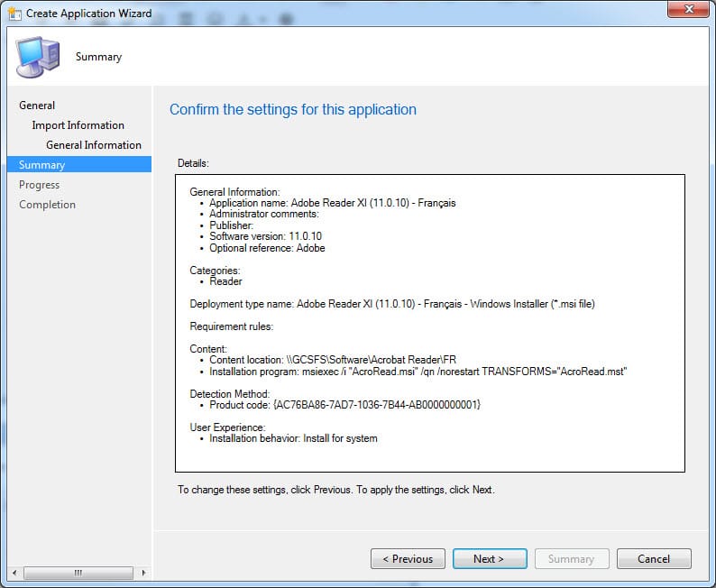This screenshot has height=588, width=716.
Task: Click the Product code GUID line
Action: 344,405
